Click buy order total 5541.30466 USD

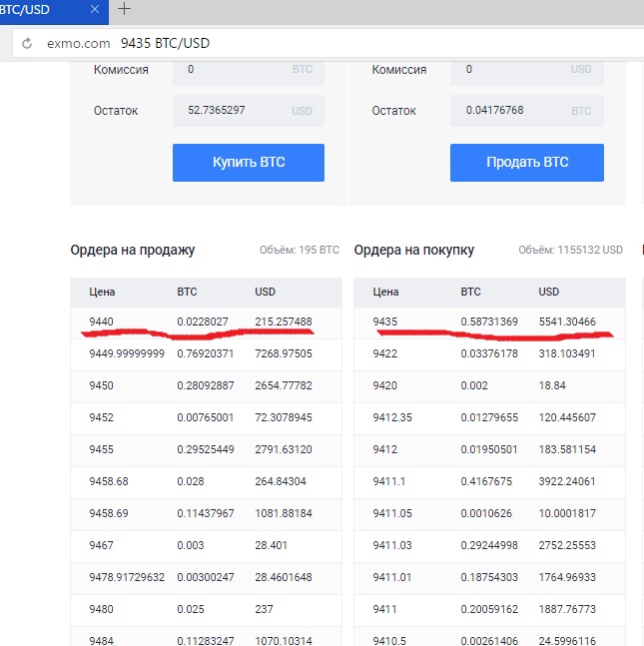[x=567, y=322]
